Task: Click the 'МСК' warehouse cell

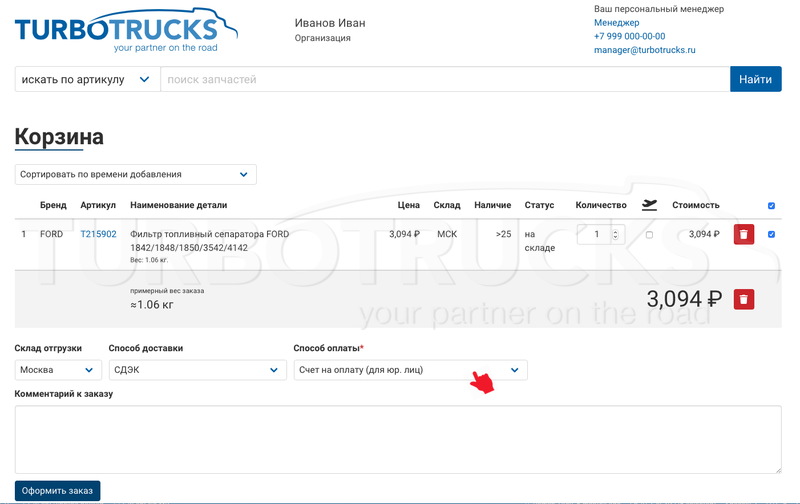Action: pyautogui.click(x=447, y=234)
